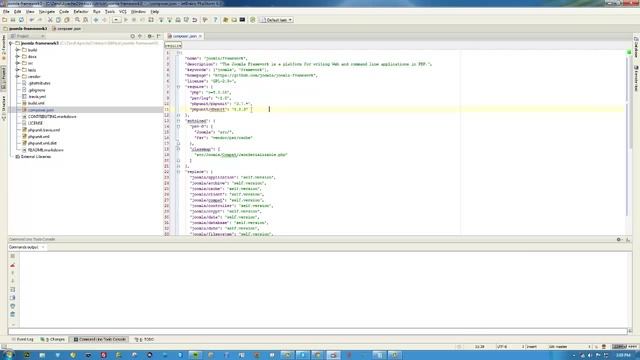This screenshot has width=640, height=360.
Task: Click Project panel settings gear icon
Action: [x=149, y=36]
